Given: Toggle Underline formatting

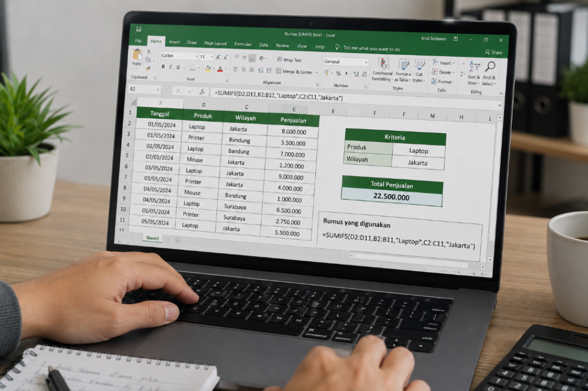Looking at the screenshot, I should pos(178,67).
